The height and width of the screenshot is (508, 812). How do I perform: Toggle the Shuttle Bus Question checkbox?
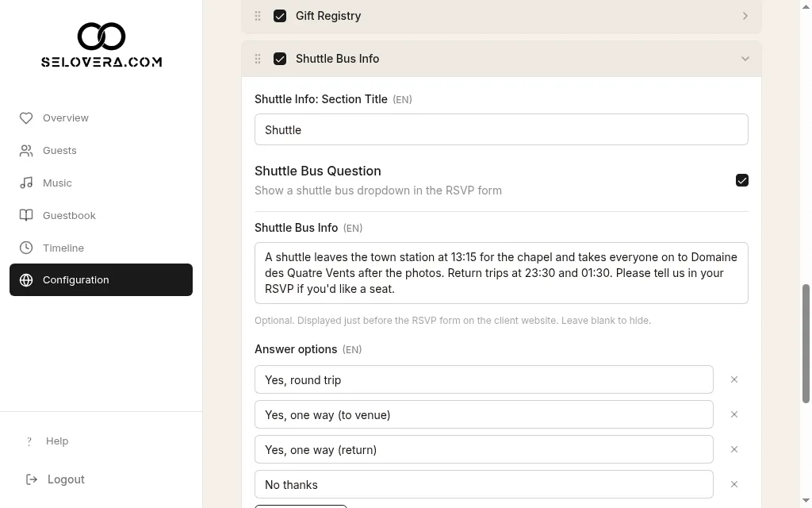pos(741,180)
